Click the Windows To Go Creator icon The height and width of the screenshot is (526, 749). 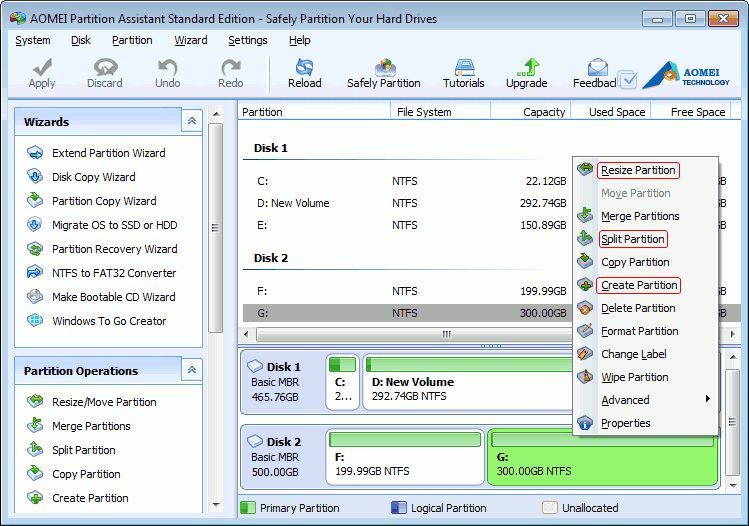point(35,321)
